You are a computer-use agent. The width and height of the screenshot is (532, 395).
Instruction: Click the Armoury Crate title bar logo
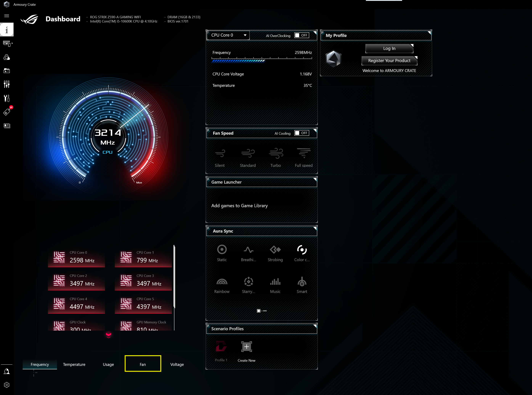(7, 4)
